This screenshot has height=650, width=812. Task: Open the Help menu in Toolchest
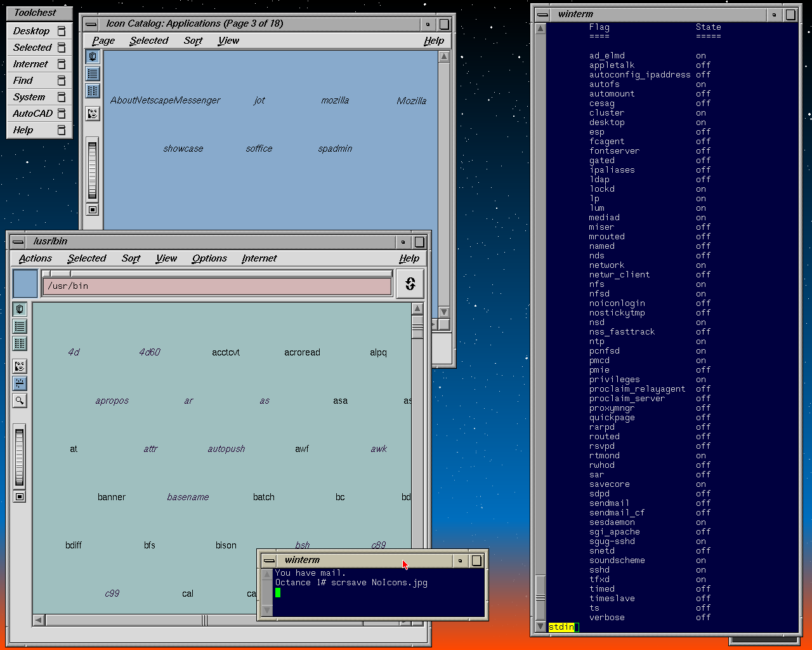click(x=39, y=130)
